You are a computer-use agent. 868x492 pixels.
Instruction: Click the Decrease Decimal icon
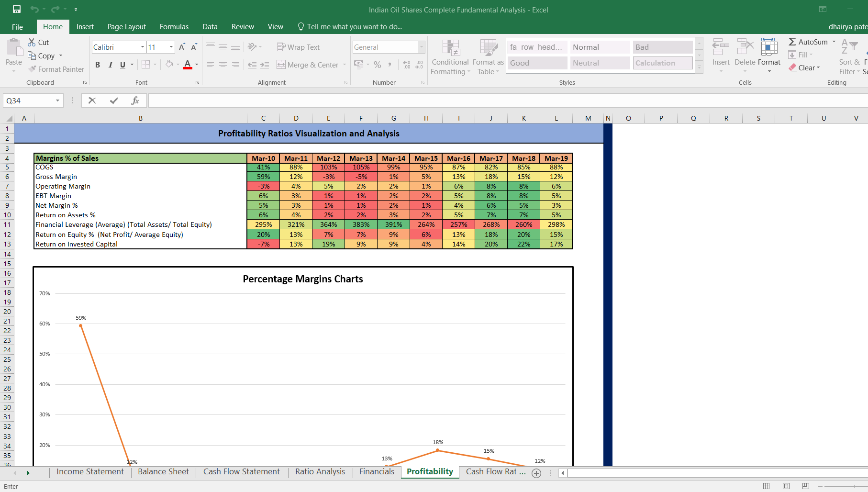[419, 64]
